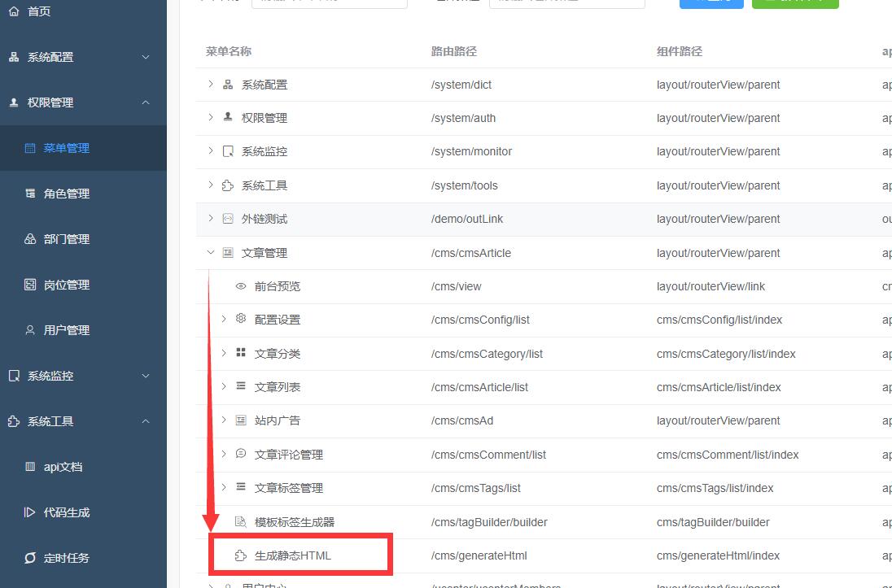This screenshot has width=892, height=588.
Task: Click the gear icon next to 配置设置
Action: (241, 319)
